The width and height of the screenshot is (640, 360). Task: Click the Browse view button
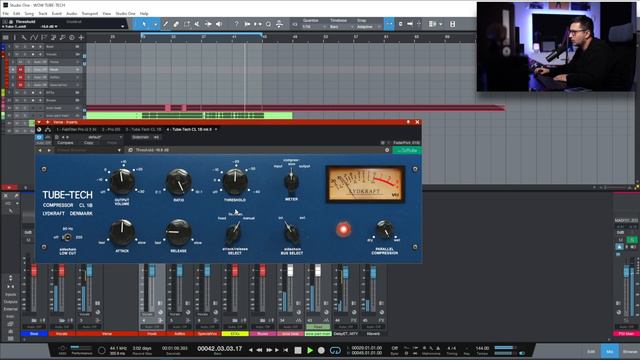pyautogui.click(x=630, y=351)
